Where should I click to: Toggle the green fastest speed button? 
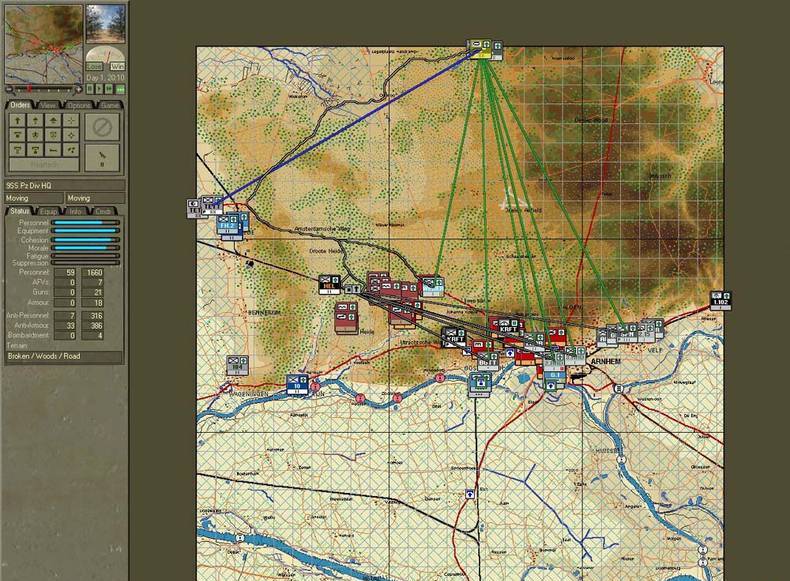[x=119, y=88]
